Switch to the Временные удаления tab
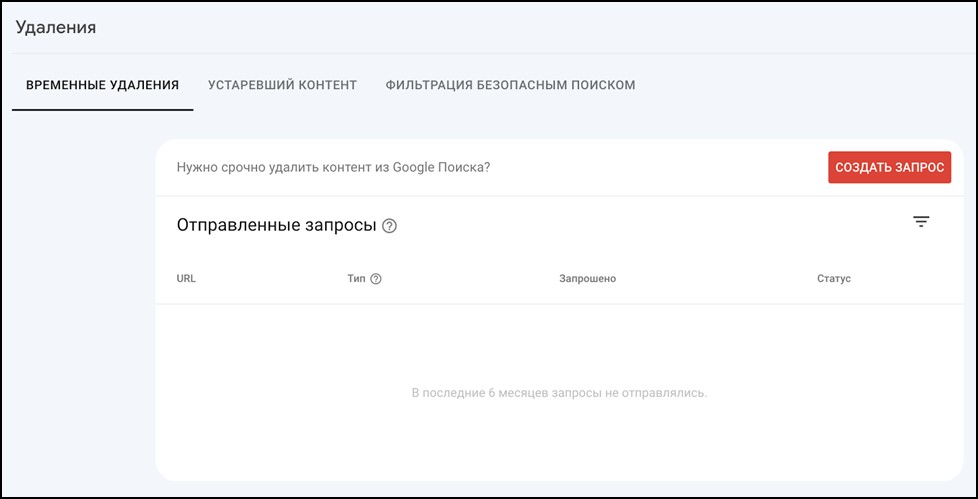Viewport: 978px width, 499px height. pos(102,85)
